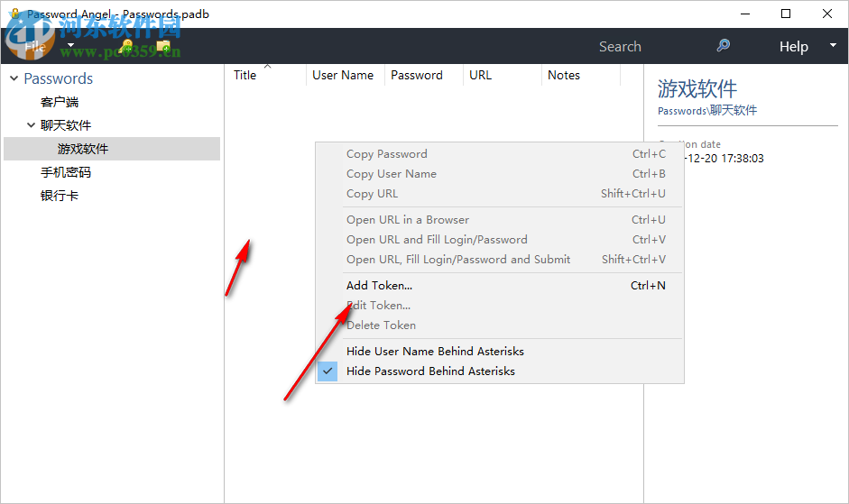Open the File menu dropdown arrow
Screen dimensions: 849x504
point(70,46)
